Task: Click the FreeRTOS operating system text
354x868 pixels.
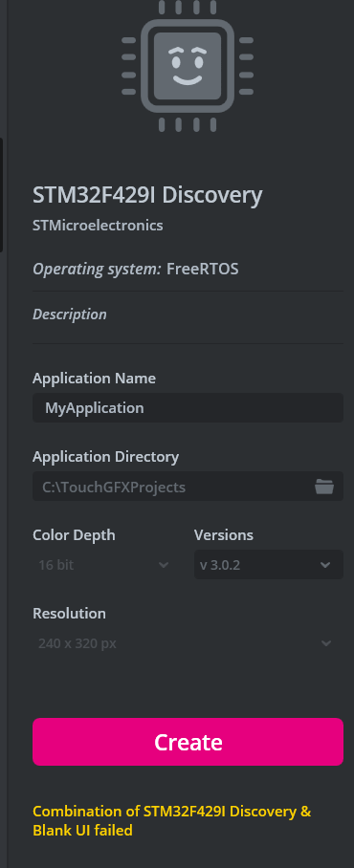Action: tap(202, 269)
